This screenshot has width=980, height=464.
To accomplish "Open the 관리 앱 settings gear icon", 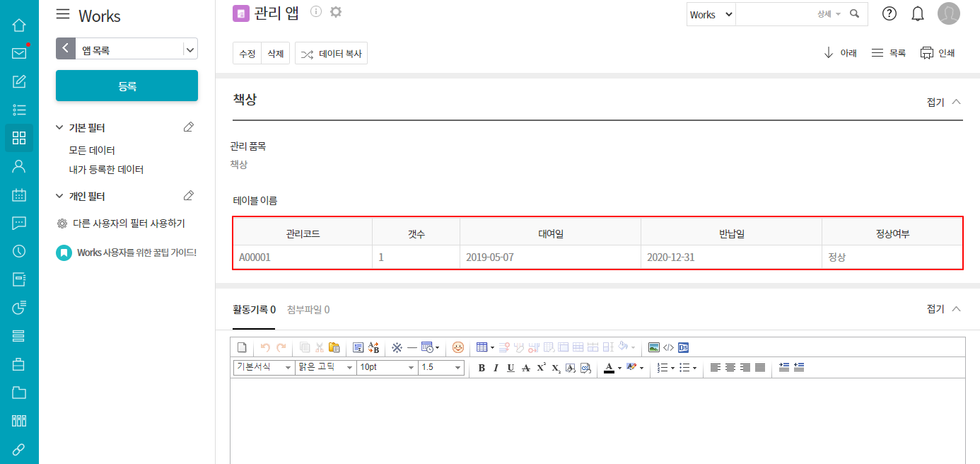I will pyautogui.click(x=336, y=11).
